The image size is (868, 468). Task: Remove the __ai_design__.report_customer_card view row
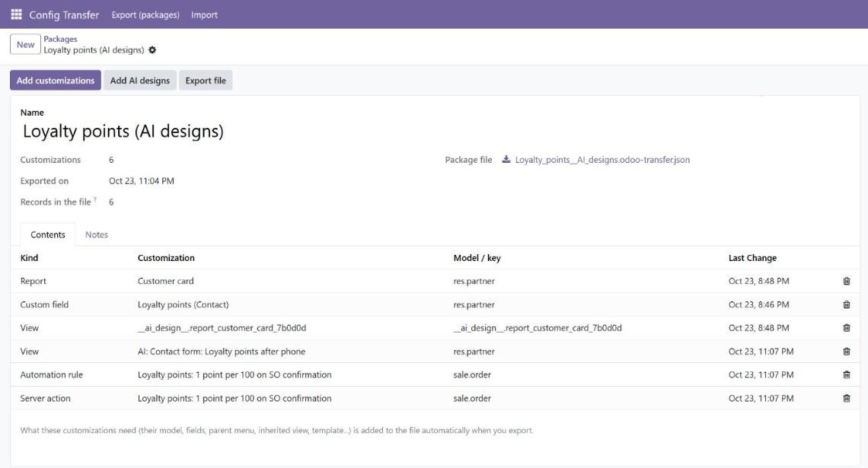[847, 328]
